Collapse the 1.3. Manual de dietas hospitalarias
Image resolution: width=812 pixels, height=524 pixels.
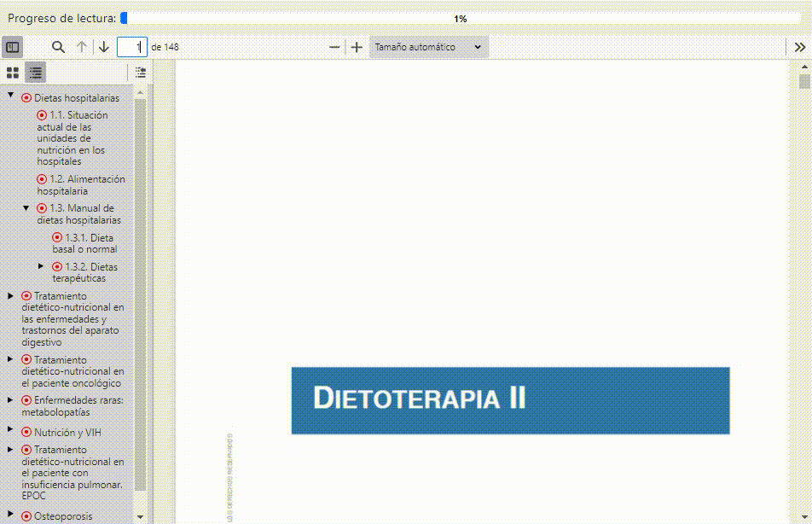pos(26,207)
